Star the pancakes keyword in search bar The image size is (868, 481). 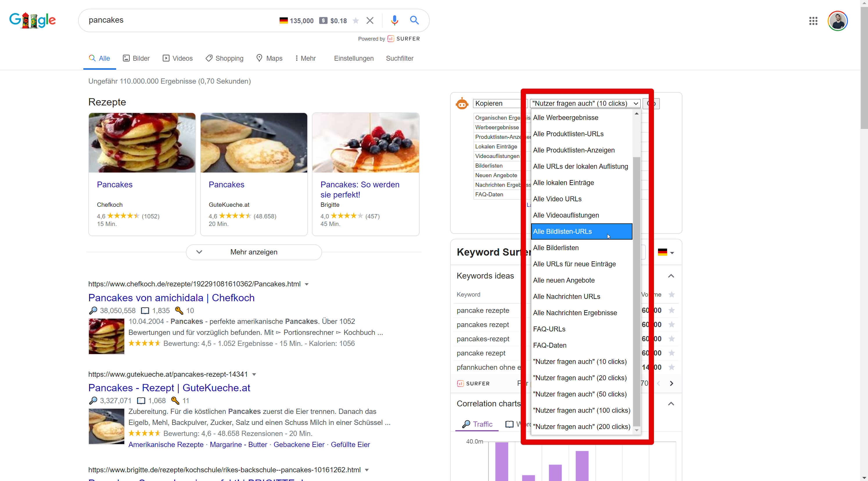[355, 21]
